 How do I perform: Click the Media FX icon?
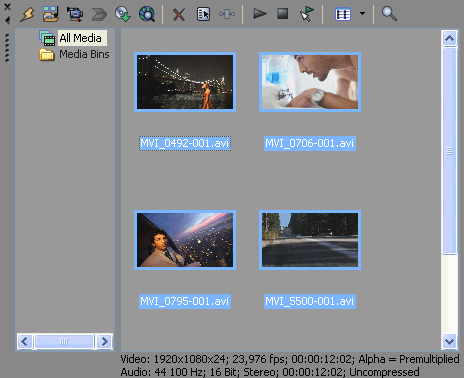tap(227, 14)
